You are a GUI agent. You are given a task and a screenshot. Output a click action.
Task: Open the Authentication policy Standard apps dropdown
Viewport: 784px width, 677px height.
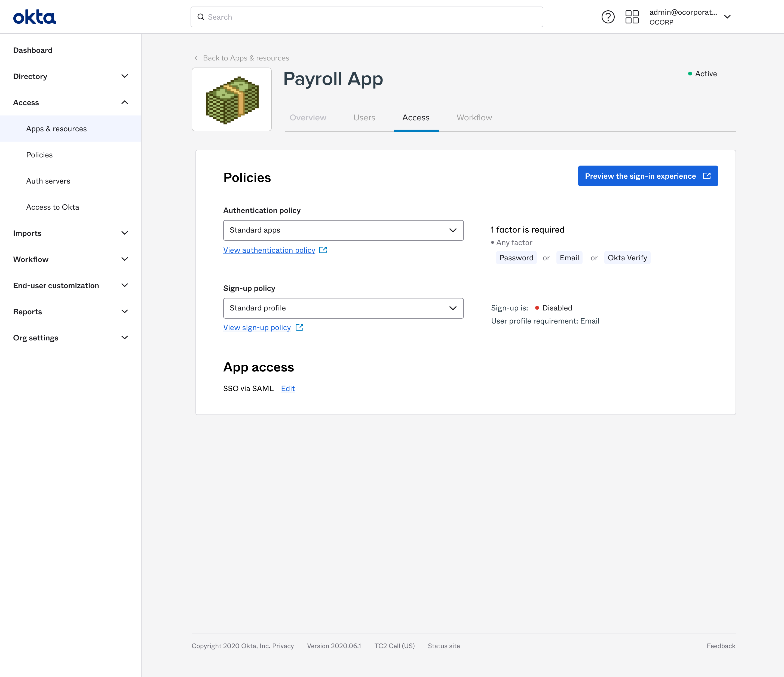tap(343, 230)
